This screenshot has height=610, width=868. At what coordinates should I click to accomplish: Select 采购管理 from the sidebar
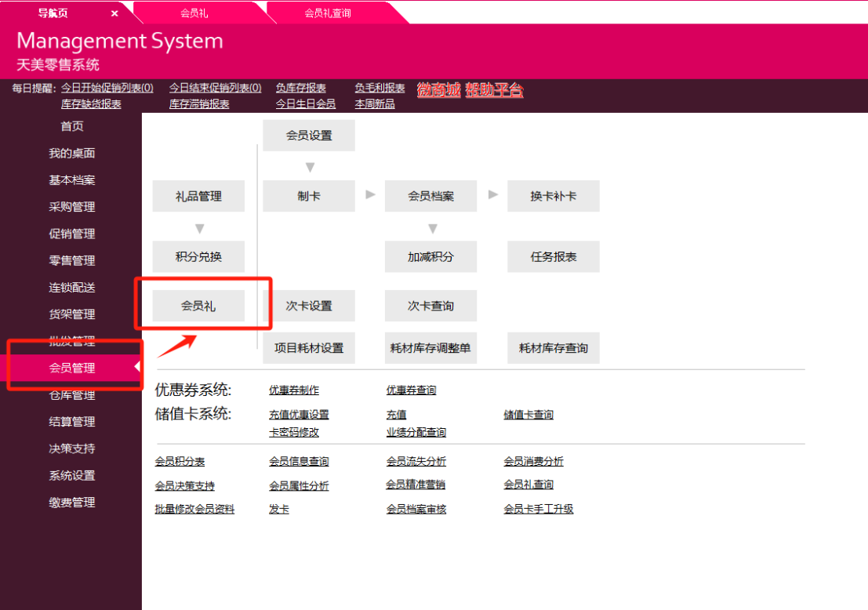(x=72, y=207)
